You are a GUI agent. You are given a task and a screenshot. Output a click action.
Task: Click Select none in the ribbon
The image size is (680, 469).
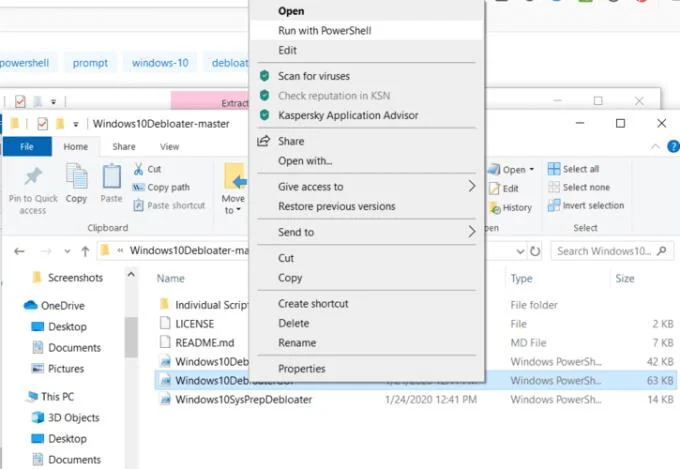(x=579, y=187)
